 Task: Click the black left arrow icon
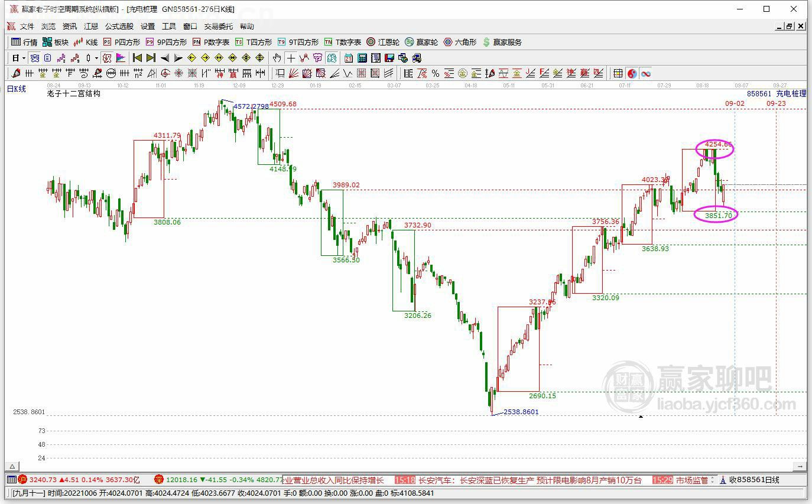click(x=165, y=58)
